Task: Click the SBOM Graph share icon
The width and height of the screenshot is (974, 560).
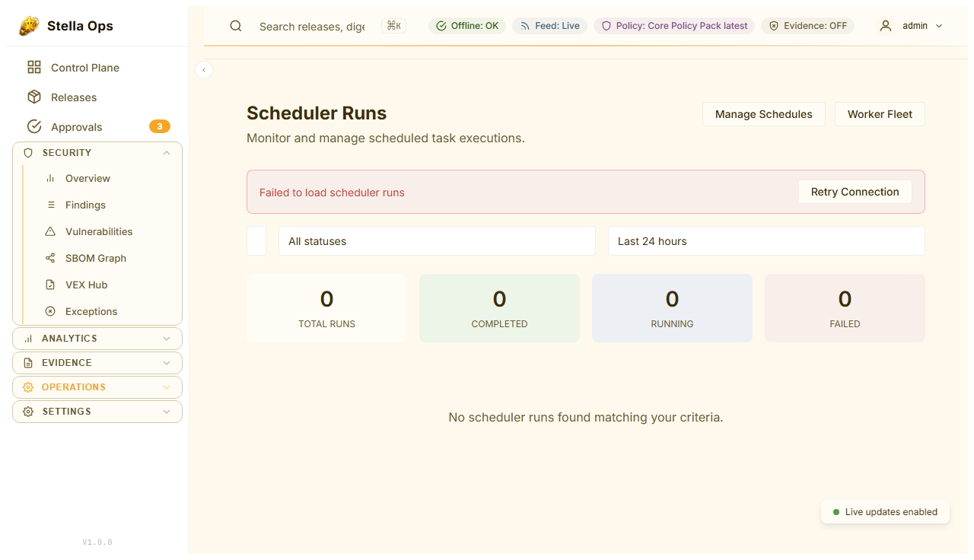Action: coord(50,258)
